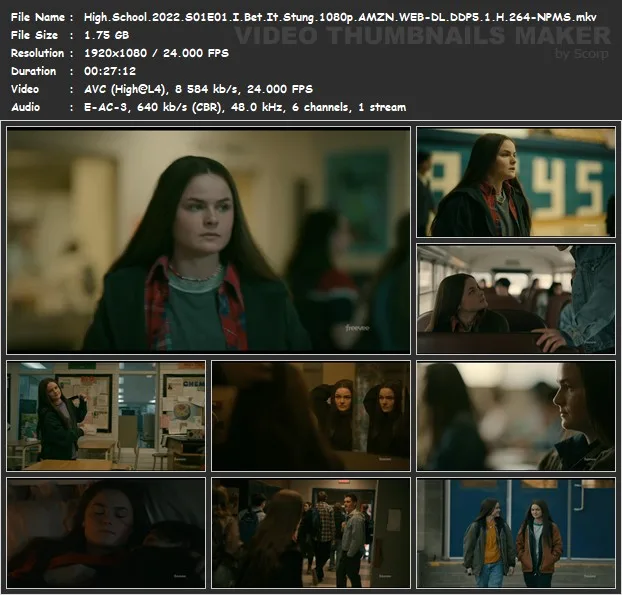Select the large hallway close-up thumbnail
Viewport: 622px width, 595px height.
(x=208, y=240)
